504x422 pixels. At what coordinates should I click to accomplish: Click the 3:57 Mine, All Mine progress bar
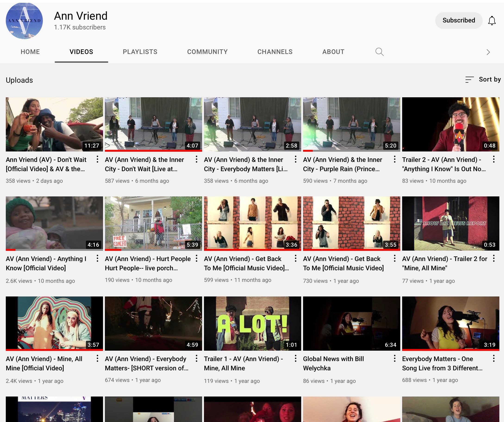click(54, 350)
